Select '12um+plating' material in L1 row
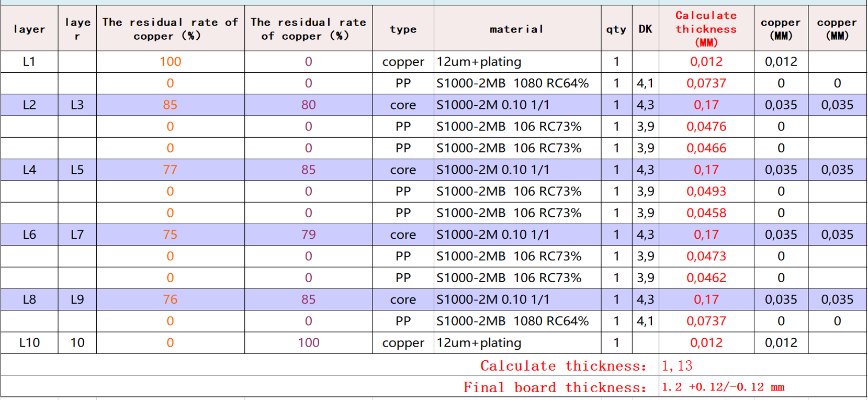Viewport: 868px width, 400px height. (x=479, y=62)
